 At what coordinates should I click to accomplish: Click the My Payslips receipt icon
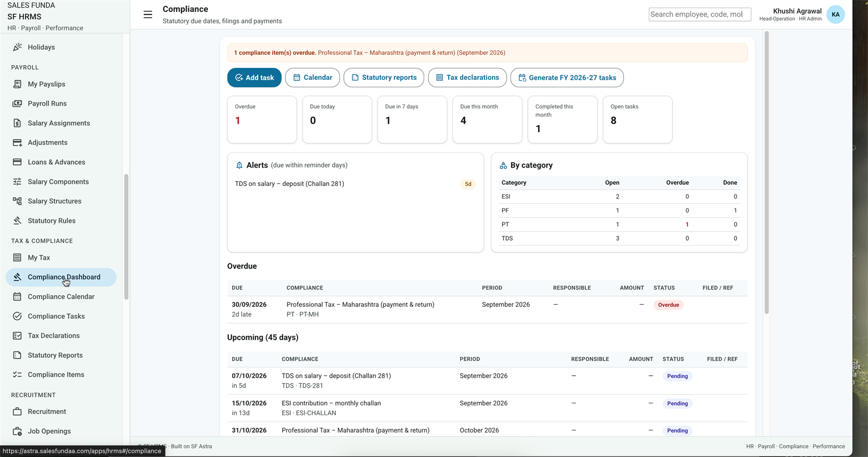pos(17,84)
